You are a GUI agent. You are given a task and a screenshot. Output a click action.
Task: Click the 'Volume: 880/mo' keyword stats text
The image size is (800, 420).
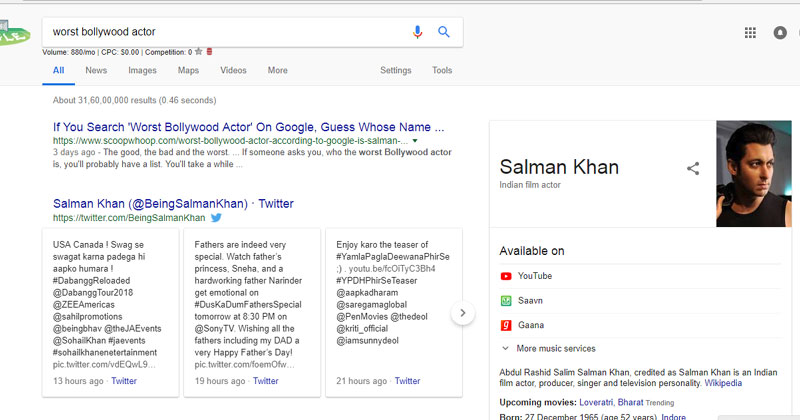[x=69, y=52]
